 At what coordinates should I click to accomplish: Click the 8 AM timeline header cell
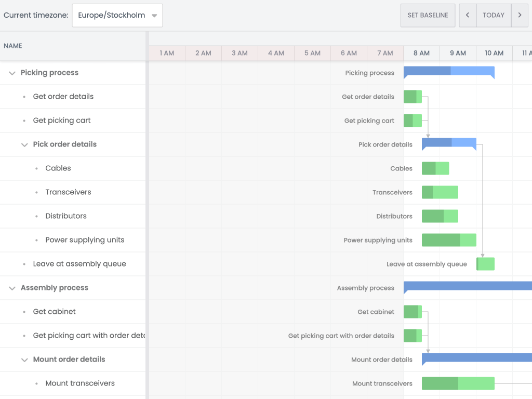coord(421,54)
